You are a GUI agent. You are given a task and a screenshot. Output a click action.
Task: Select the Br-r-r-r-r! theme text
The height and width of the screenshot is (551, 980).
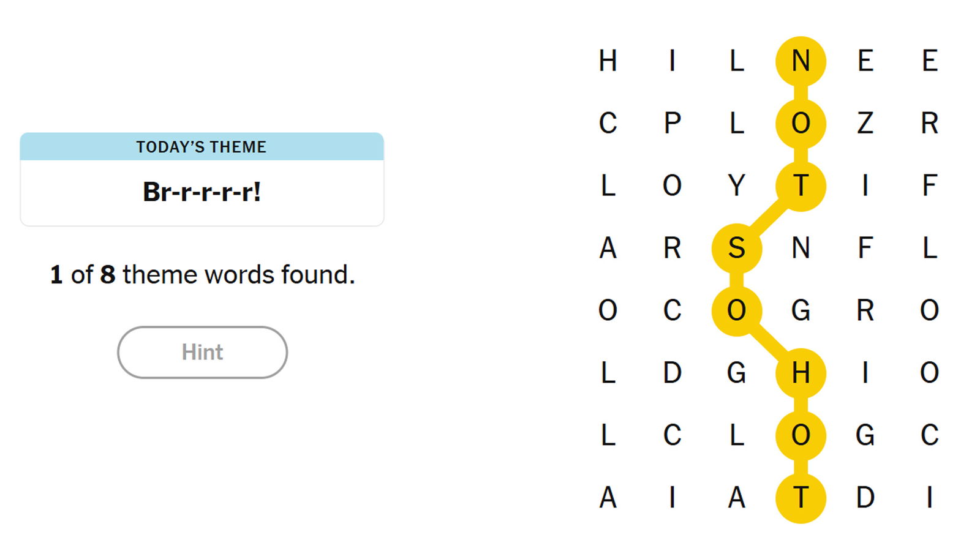coord(202,192)
